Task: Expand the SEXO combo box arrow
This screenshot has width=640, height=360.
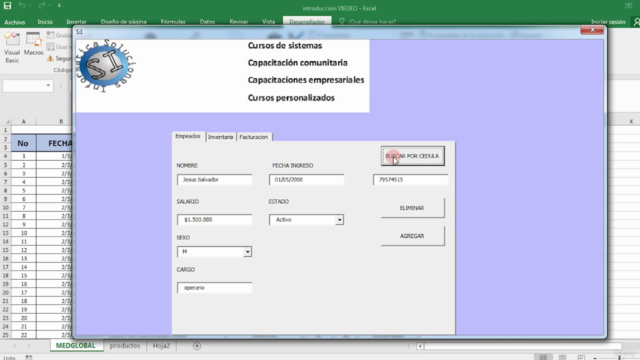Action: (247, 252)
